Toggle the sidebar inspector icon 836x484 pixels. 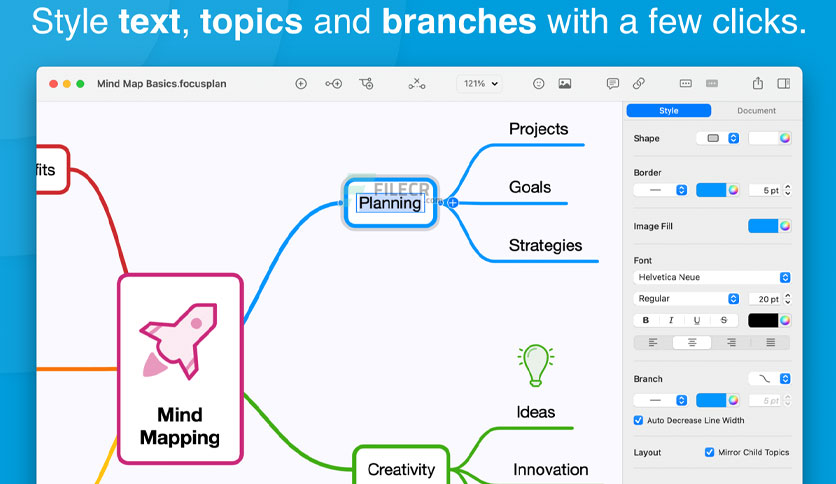[784, 84]
